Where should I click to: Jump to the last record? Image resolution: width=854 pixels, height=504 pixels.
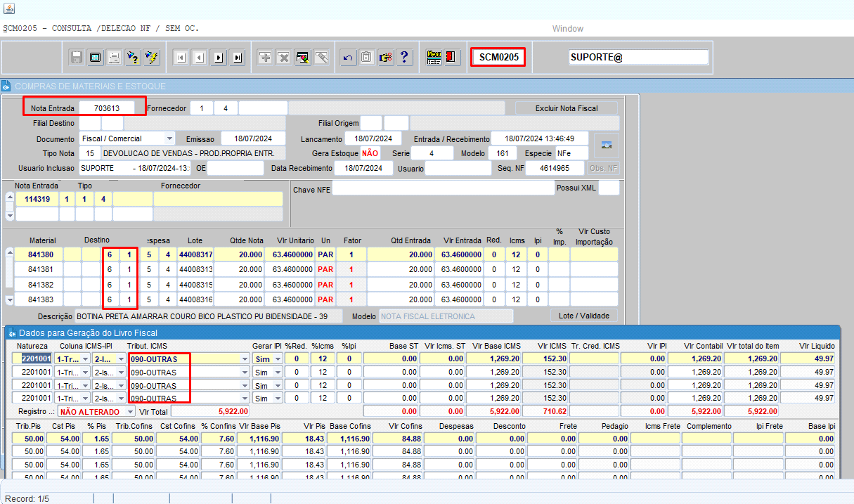click(x=238, y=58)
